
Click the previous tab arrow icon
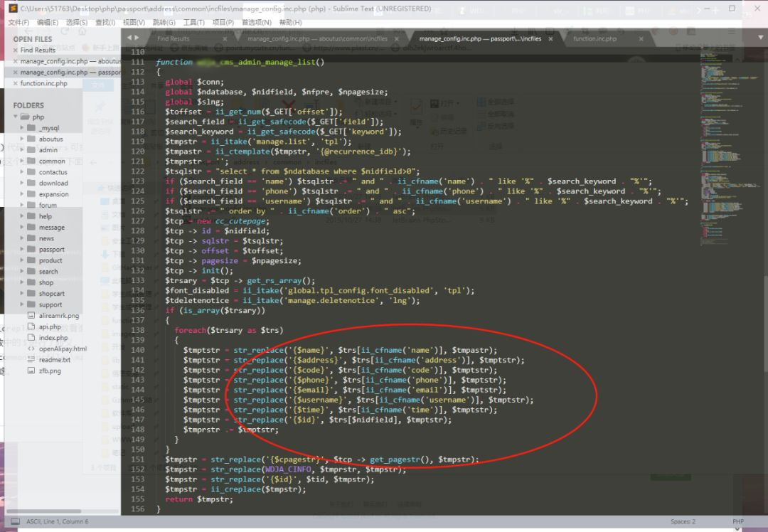pyautogui.click(x=129, y=38)
